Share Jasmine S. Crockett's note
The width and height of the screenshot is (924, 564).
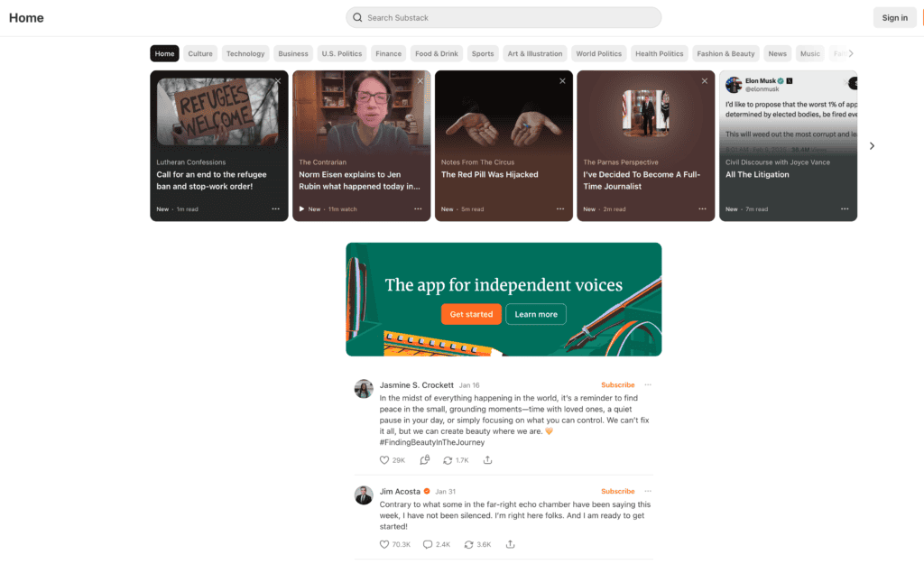click(x=488, y=460)
